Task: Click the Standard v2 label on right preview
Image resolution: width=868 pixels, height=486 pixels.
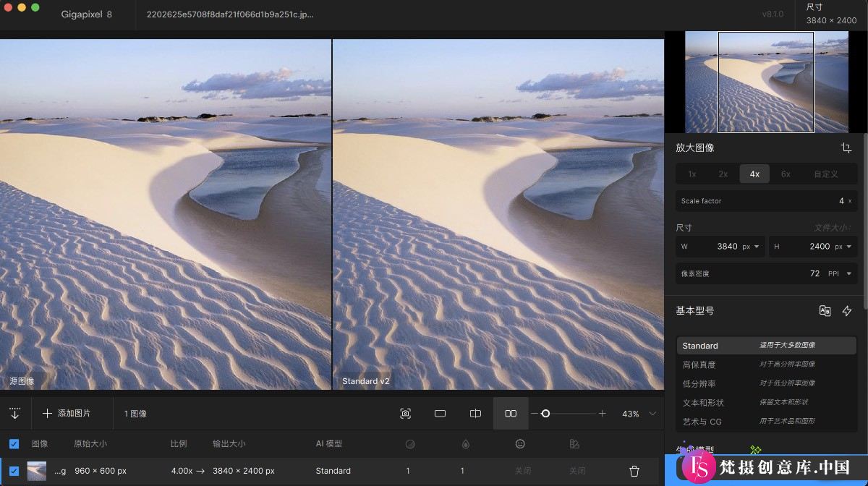Action: pos(365,381)
